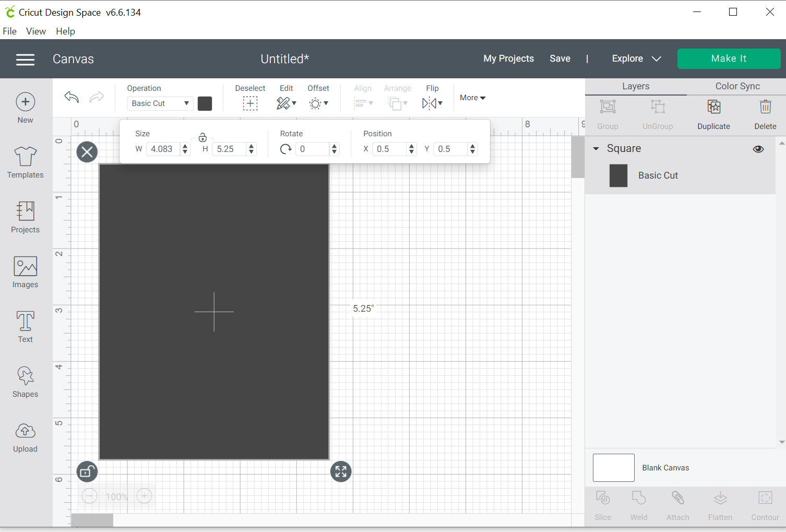Viewport: 786px width, 532px height.
Task: Click the vertical canvas scrollbar
Action: point(578,157)
